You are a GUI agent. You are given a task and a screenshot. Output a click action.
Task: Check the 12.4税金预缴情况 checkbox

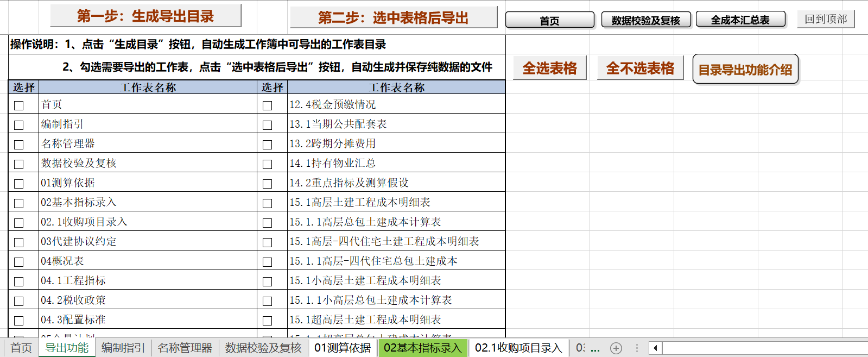267,105
